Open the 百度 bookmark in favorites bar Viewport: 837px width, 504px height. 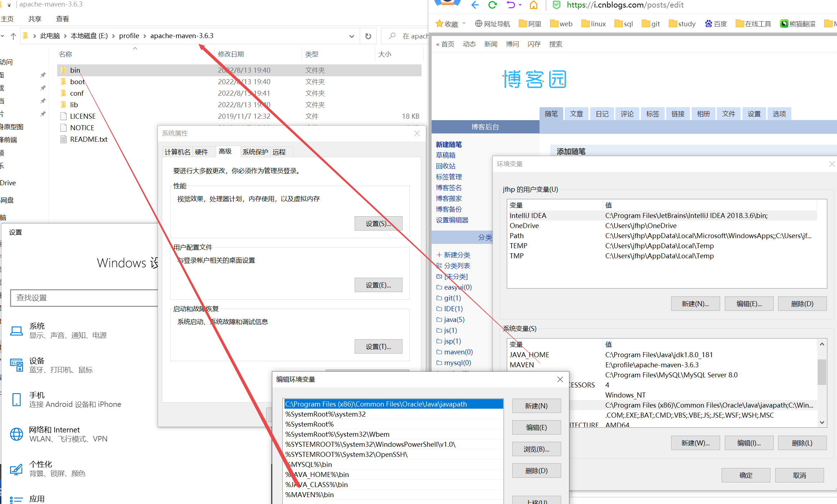716,24
